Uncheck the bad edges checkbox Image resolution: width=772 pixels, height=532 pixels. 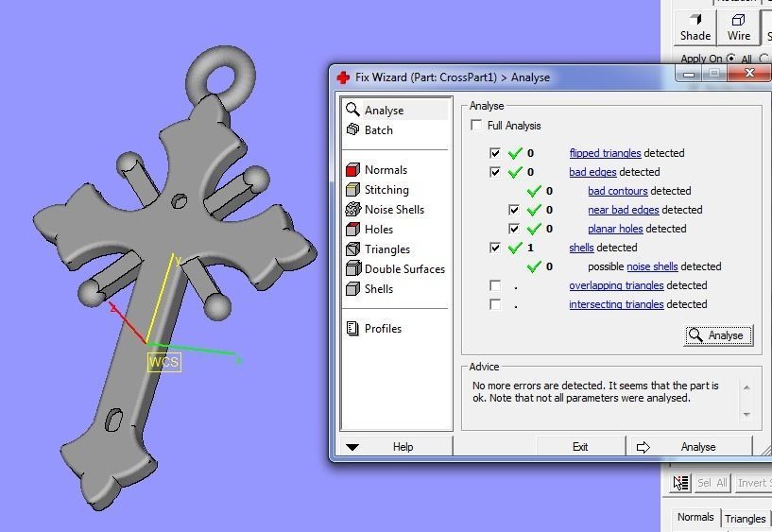495,172
